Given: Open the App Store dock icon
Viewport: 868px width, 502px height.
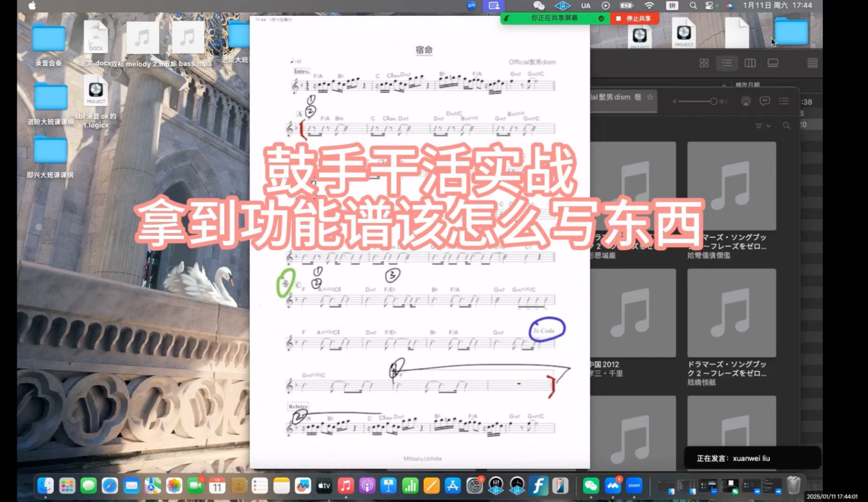Looking at the screenshot, I should pyautogui.click(x=453, y=486).
